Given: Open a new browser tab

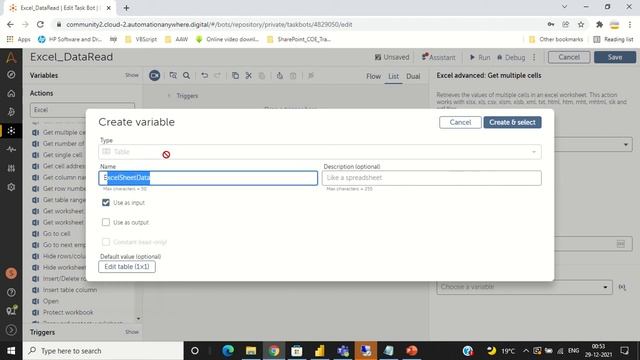Looking at the screenshot, I should (x=127, y=8).
